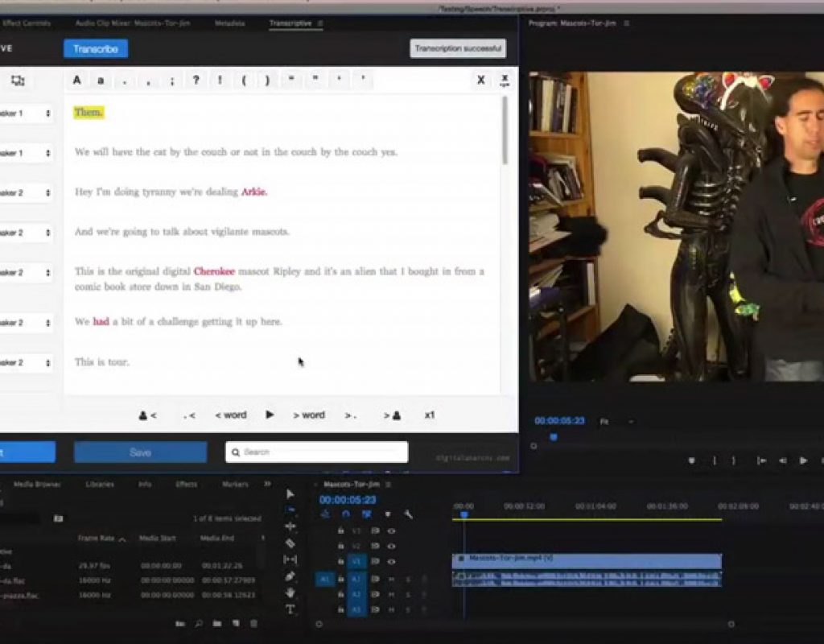Apply lowercase with the small a icon
Image resolution: width=824 pixels, height=644 pixels.
(101, 80)
